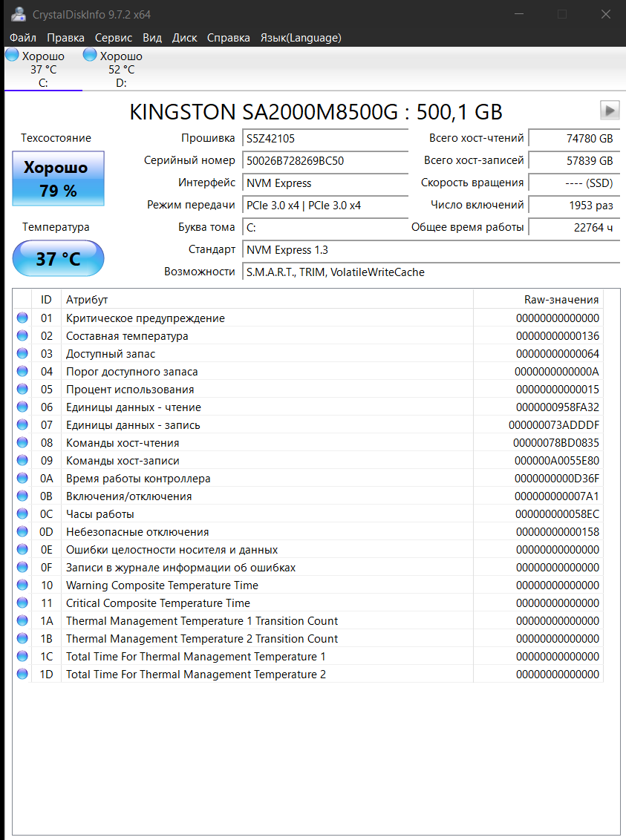The width and height of the screenshot is (626, 840).
Task: Click status orb of Процент использования row
Action: [x=22, y=389]
